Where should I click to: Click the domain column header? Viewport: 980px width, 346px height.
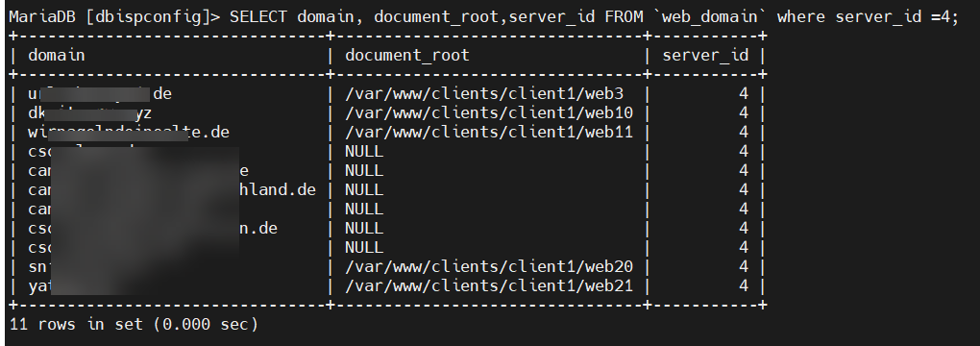(57, 55)
